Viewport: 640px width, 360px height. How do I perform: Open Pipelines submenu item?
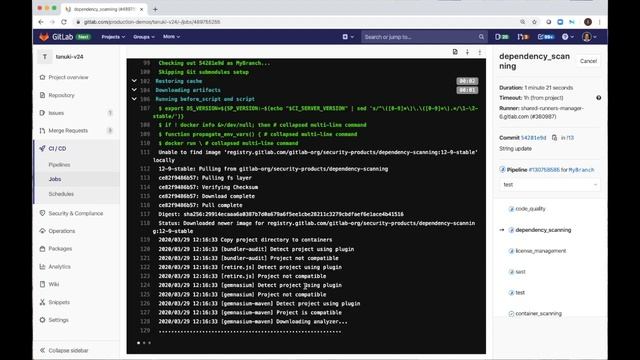pos(59,165)
